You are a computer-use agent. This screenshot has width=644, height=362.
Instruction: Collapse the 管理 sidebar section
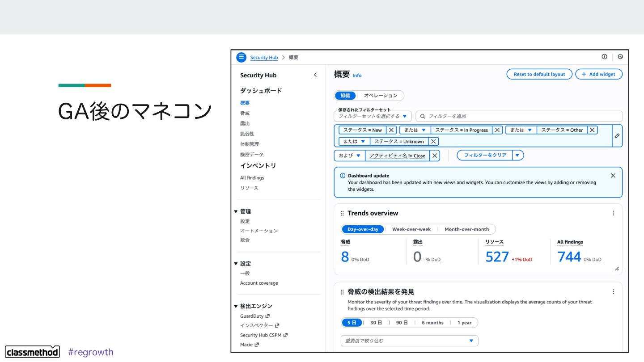coord(236,211)
